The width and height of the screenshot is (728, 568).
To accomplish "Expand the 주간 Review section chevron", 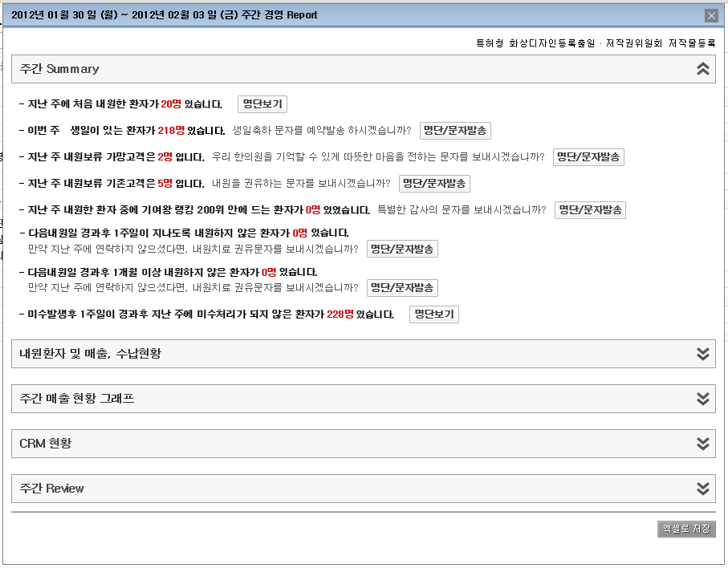I will [703, 489].
